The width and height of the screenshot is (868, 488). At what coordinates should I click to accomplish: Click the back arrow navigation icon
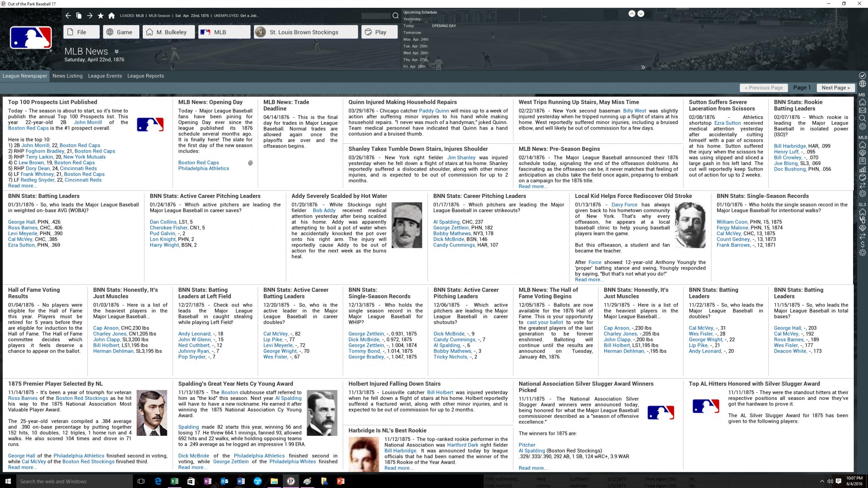coord(68,16)
